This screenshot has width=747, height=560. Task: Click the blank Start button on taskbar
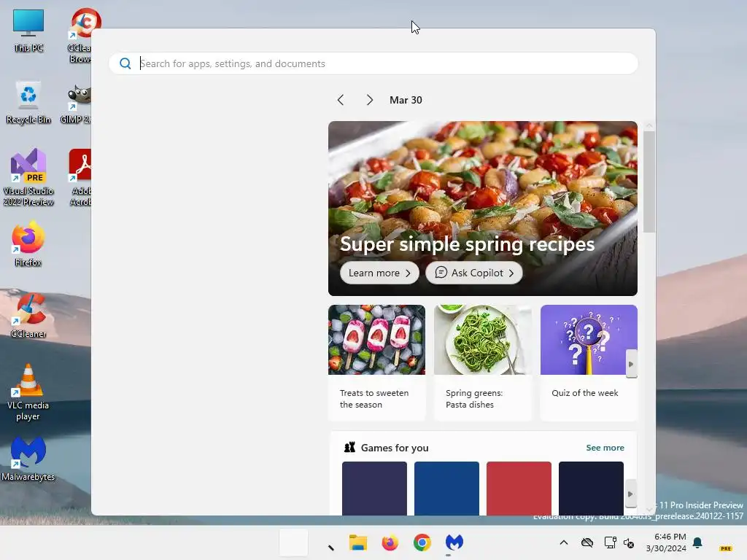tap(293, 542)
